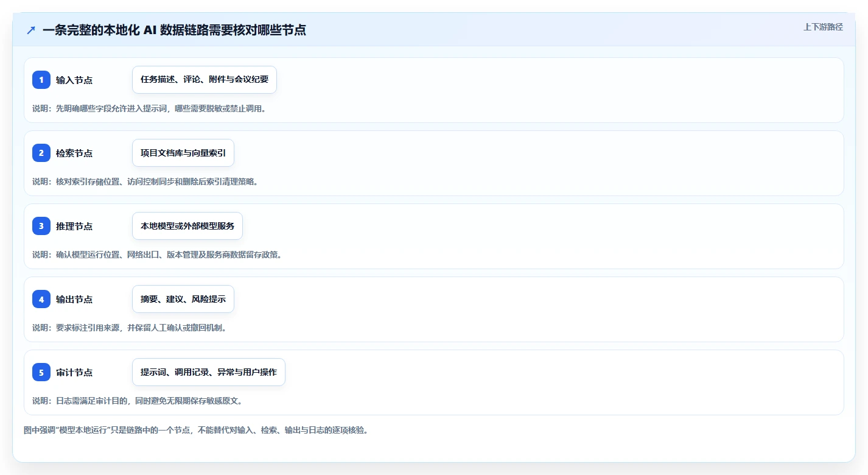868x475 pixels.
Task: Select the 本地模型或外部模型服务 chip
Action: 187,226
